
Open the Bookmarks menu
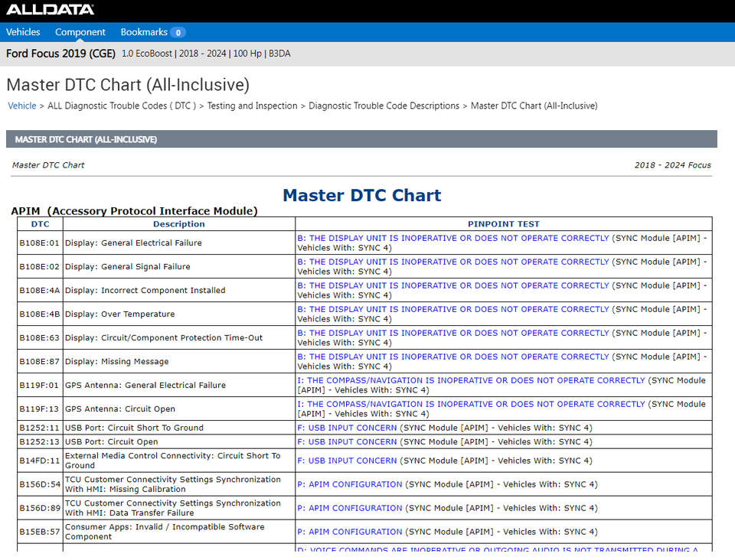click(152, 32)
